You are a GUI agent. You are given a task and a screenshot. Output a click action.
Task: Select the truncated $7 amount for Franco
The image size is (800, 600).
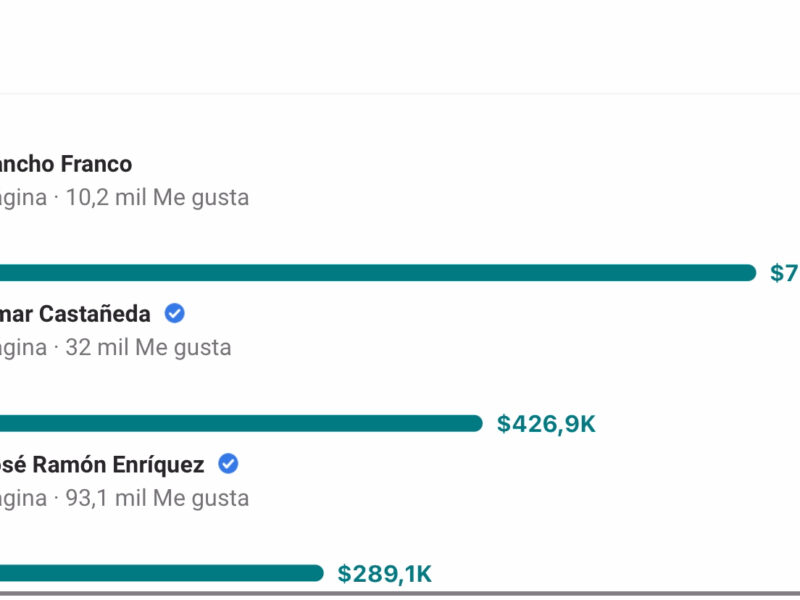point(784,273)
